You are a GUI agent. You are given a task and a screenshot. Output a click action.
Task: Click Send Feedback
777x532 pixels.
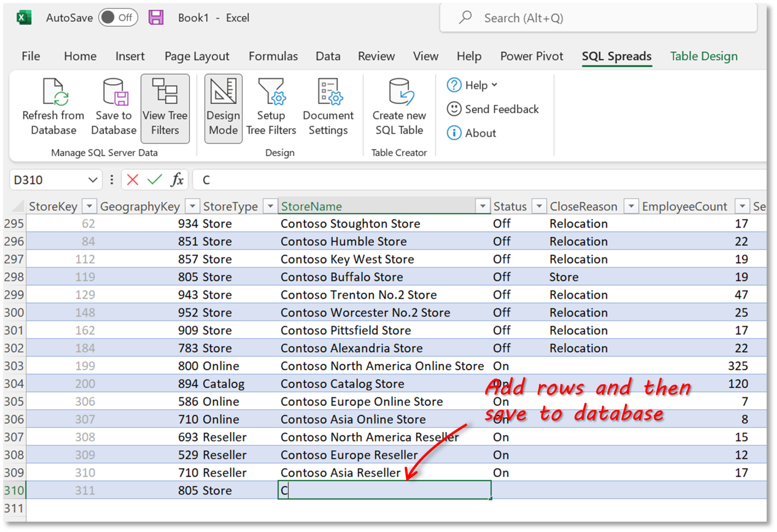pyautogui.click(x=502, y=109)
